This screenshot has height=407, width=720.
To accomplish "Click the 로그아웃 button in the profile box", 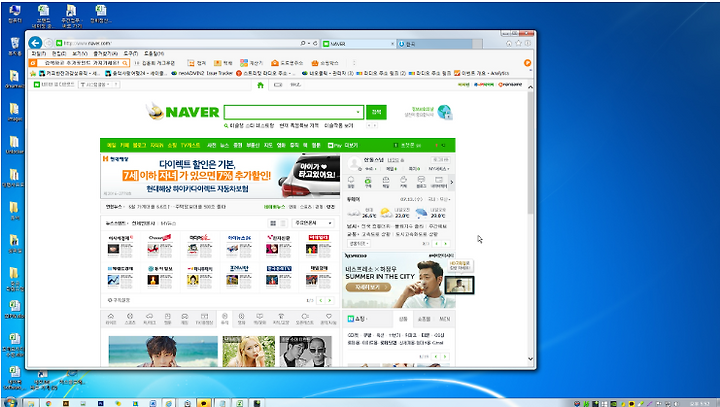I will [440, 159].
